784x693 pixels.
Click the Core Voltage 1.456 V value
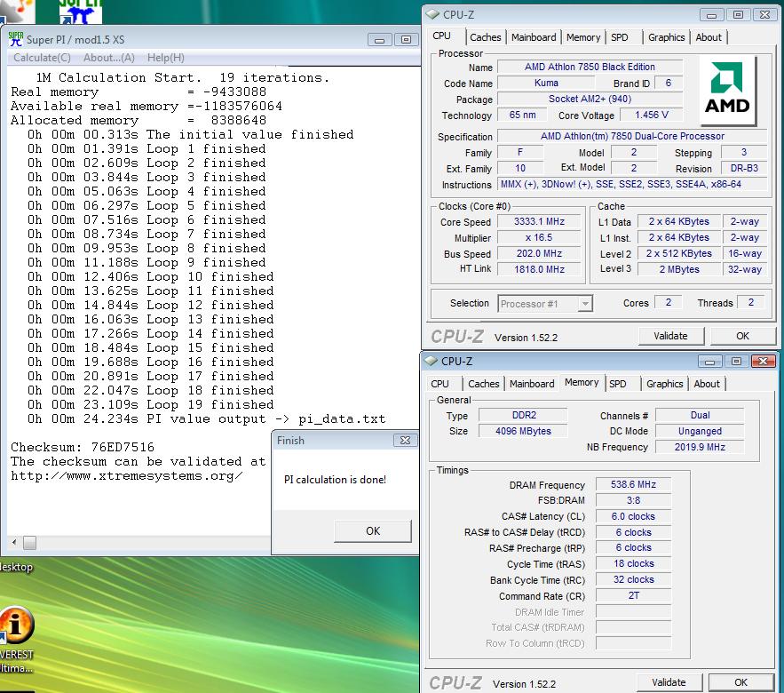652,115
